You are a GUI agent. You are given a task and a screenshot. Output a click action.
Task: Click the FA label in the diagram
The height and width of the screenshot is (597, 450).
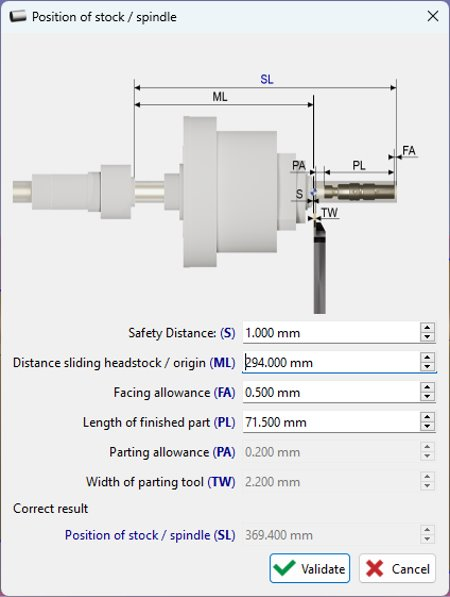tap(409, 150)
